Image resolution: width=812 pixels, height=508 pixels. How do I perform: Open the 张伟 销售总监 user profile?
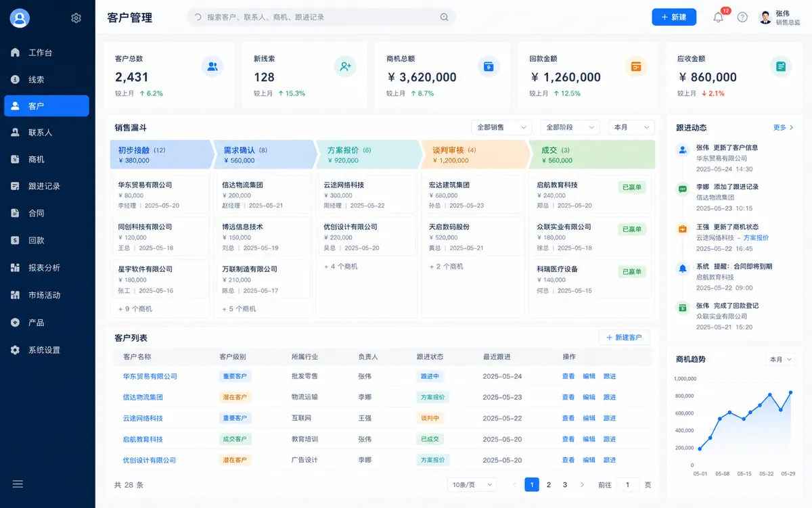point(779,18)
